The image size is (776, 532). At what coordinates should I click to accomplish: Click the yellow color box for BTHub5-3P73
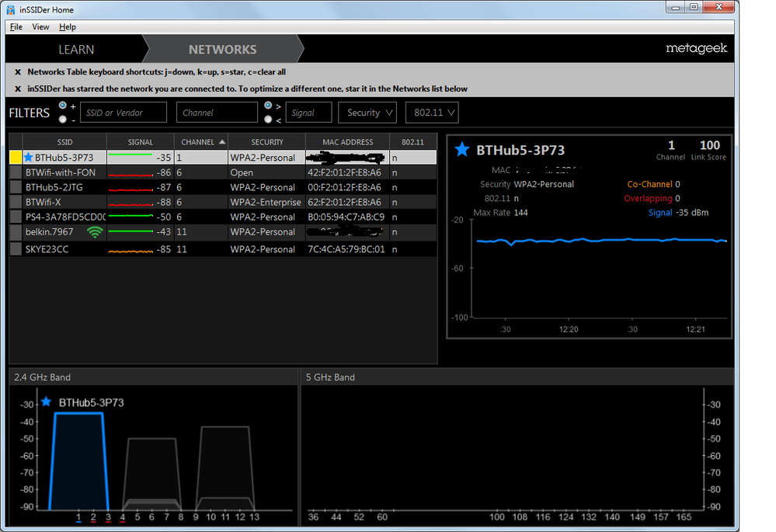coord(16,158)
